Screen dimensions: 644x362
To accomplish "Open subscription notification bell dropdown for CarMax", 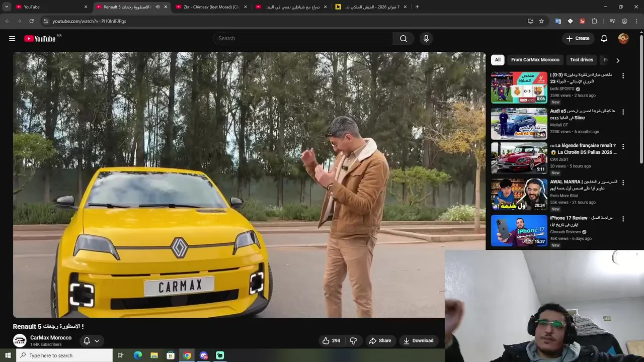I will click(92, 341).
